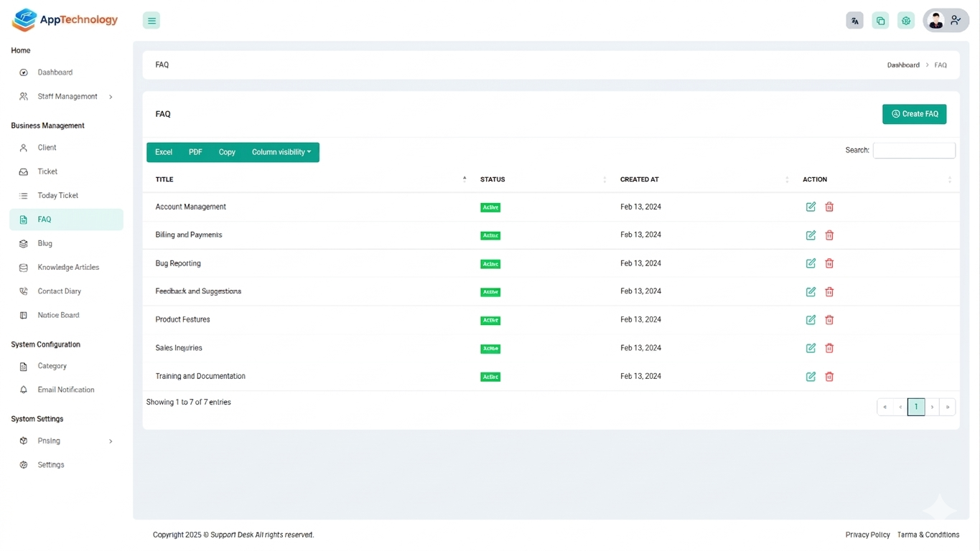
Task: Open Knowledge Articles in the sidebar
Action: coord(68,268)
